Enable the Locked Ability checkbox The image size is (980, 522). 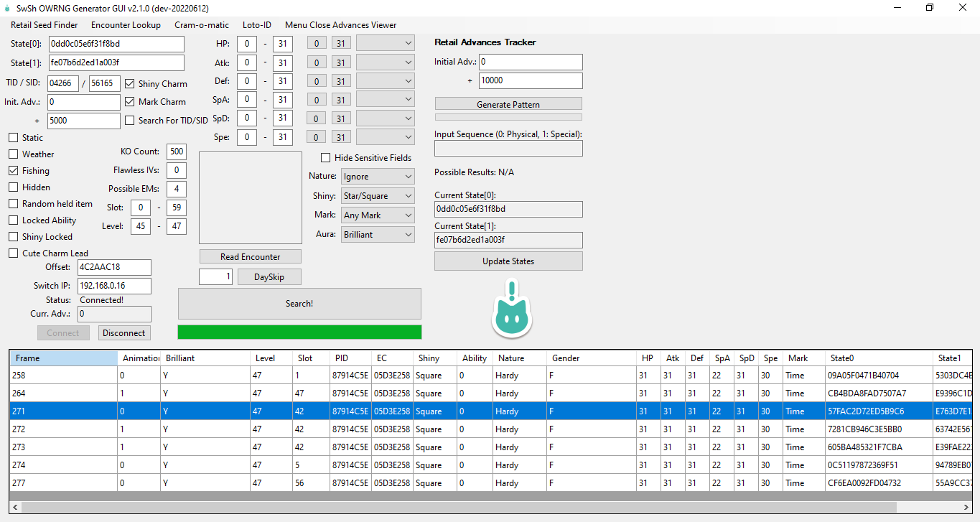pyautogui.click(x=14, y=220)
